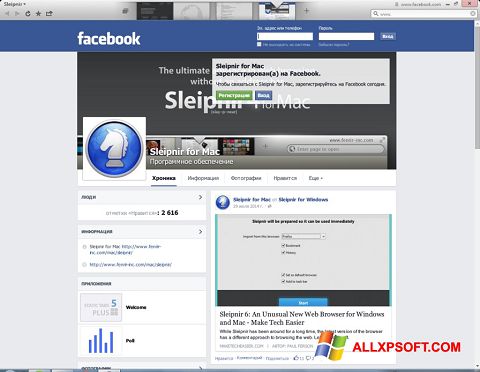Click the bookmark star icon

point(38,14)
